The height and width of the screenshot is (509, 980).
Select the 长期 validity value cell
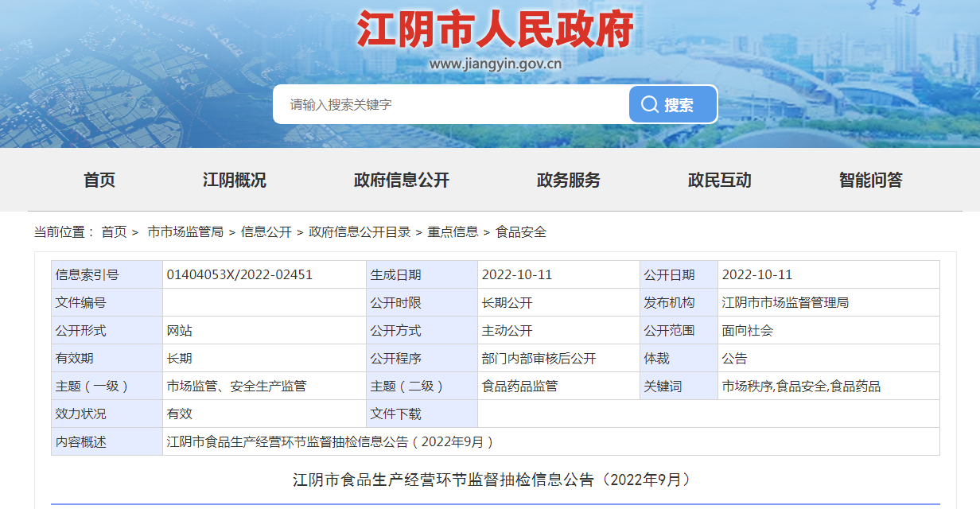coord(265,359)
